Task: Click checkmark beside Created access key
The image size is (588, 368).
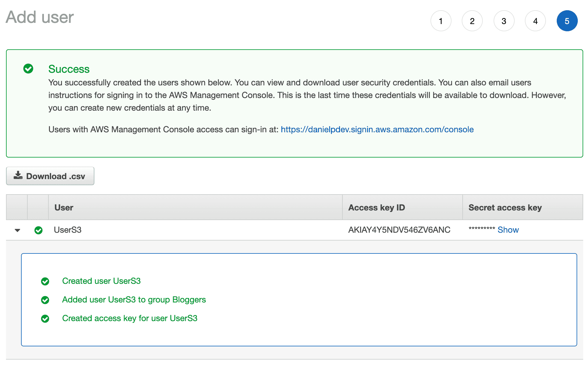Action: (x=45, y=319)
